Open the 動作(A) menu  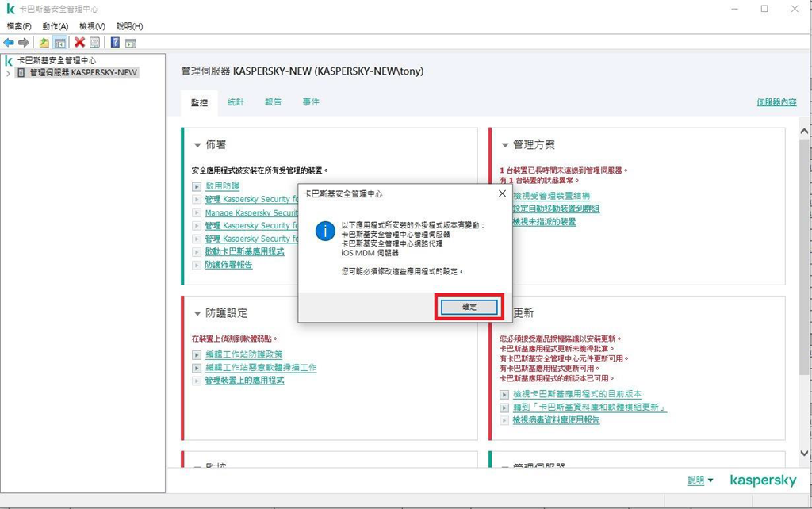pyautogui.click(x=56, y=26)
